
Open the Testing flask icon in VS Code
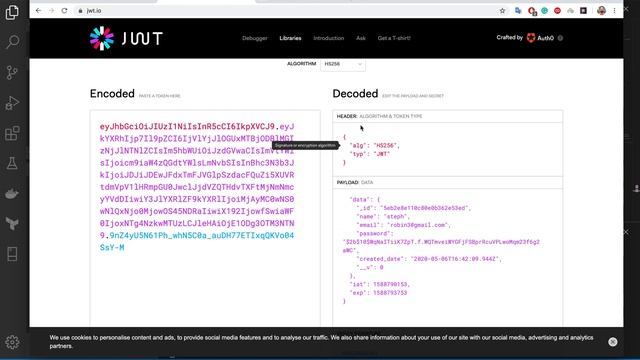click(x=12, y=163)
